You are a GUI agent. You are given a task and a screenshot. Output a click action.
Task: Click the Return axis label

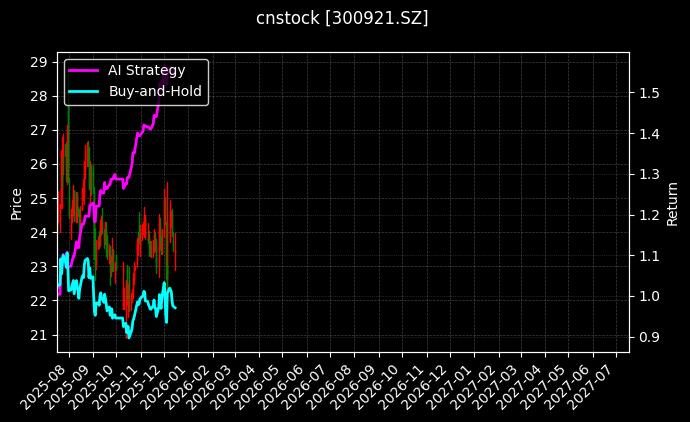pos(673,198)
